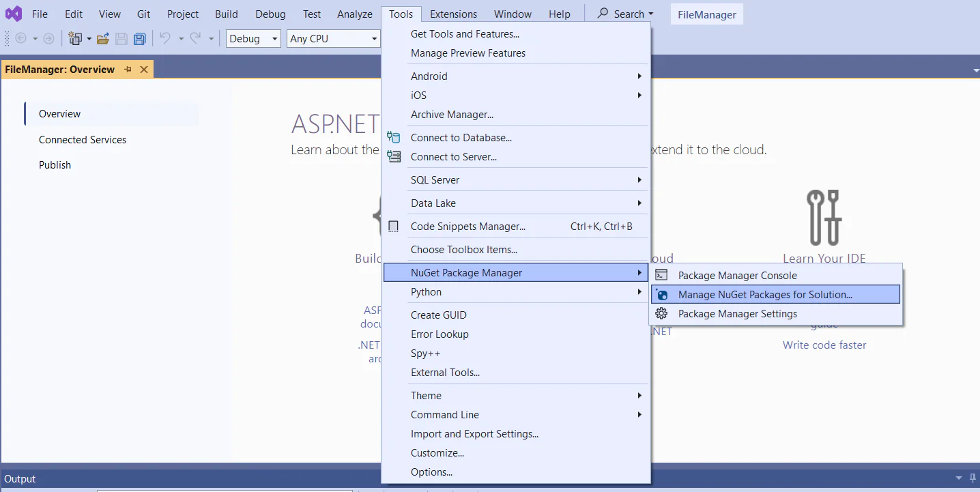The width and height of the screenshot is (980, 492).
Task: Click the Visual Studio logo icon
Action: 14,14
